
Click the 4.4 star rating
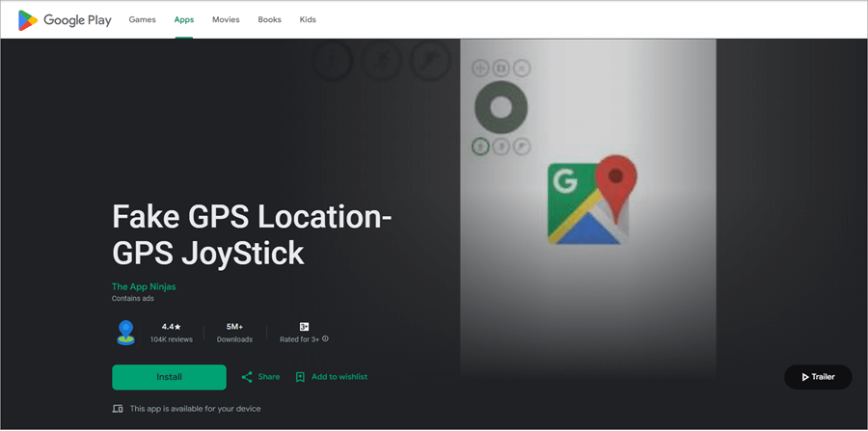pyautogui.click(x=171, y=327)
